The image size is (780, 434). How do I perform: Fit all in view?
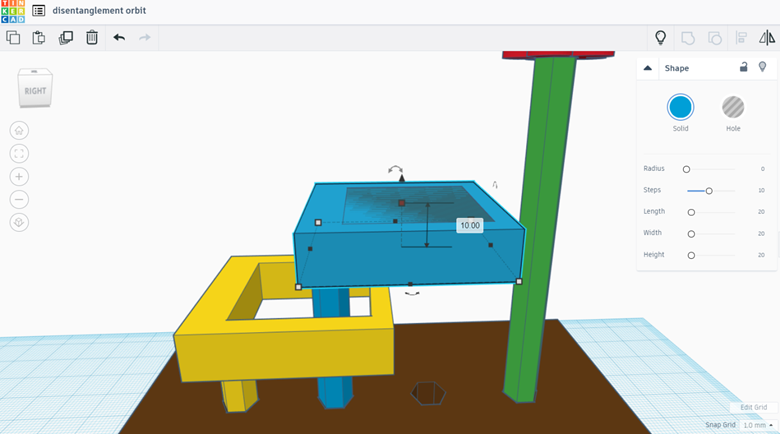click(x=19, y=154)
